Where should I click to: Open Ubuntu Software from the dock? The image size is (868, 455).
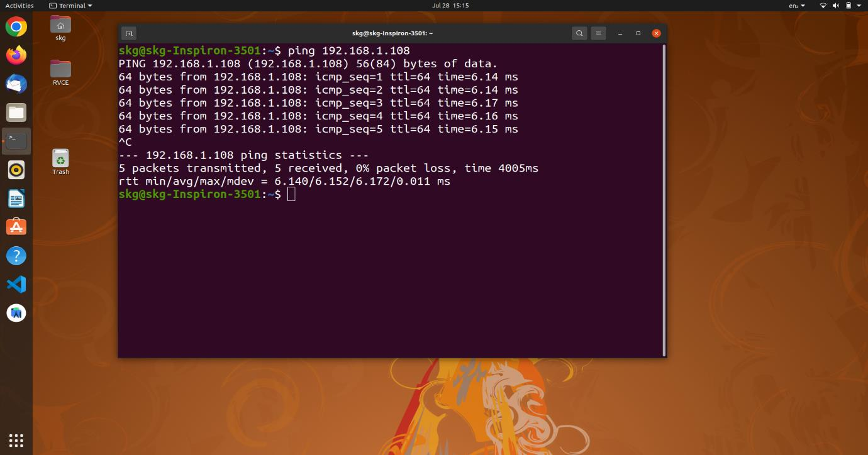(16, 226)
